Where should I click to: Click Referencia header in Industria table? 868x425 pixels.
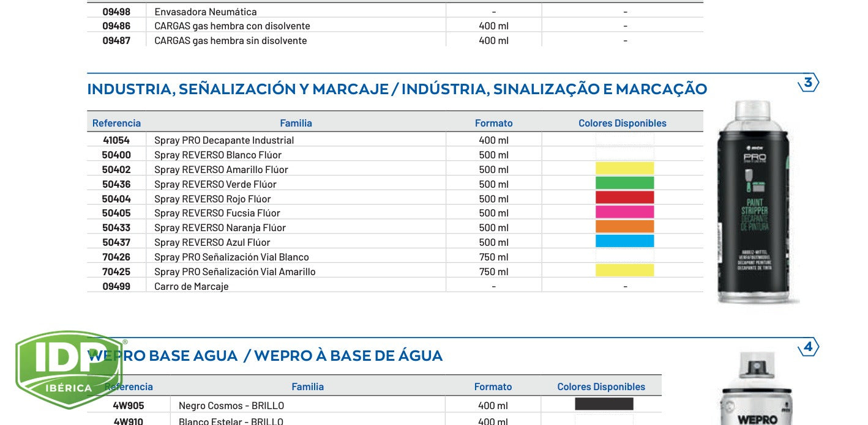pos(116,123)
